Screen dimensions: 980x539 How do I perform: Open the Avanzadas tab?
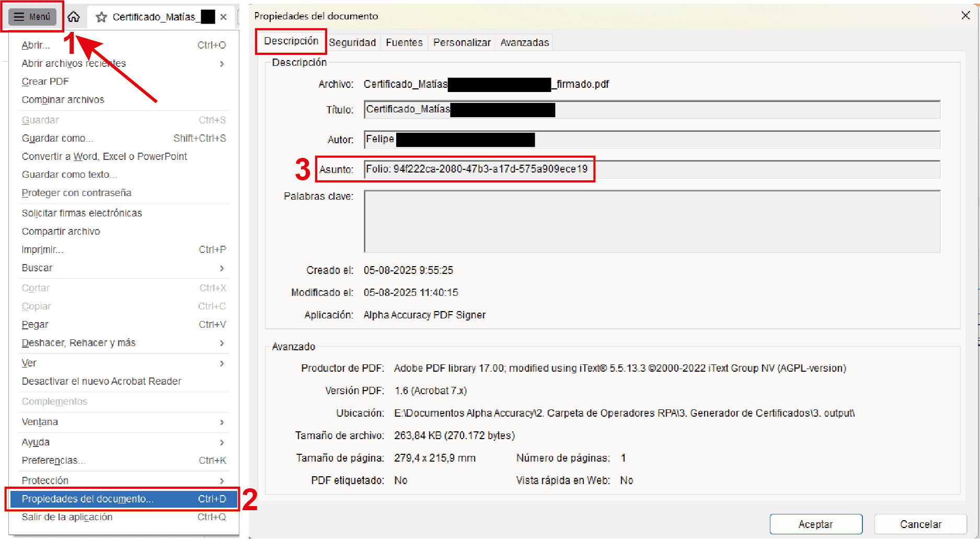(524, 42)
